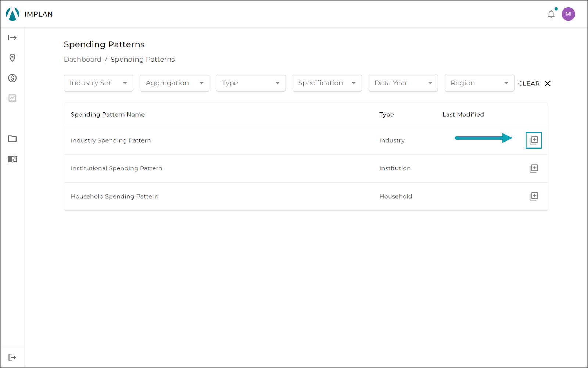Copy the Industry Spending Pattern using its duplicate icon
This screenshot has height=368, width=588.
point(534,140)
